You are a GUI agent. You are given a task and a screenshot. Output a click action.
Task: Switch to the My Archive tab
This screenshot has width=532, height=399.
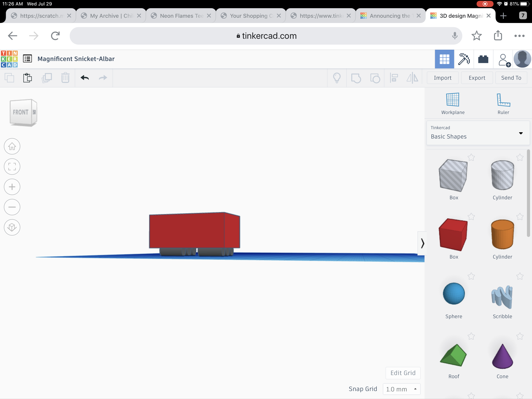pos(111,16)
